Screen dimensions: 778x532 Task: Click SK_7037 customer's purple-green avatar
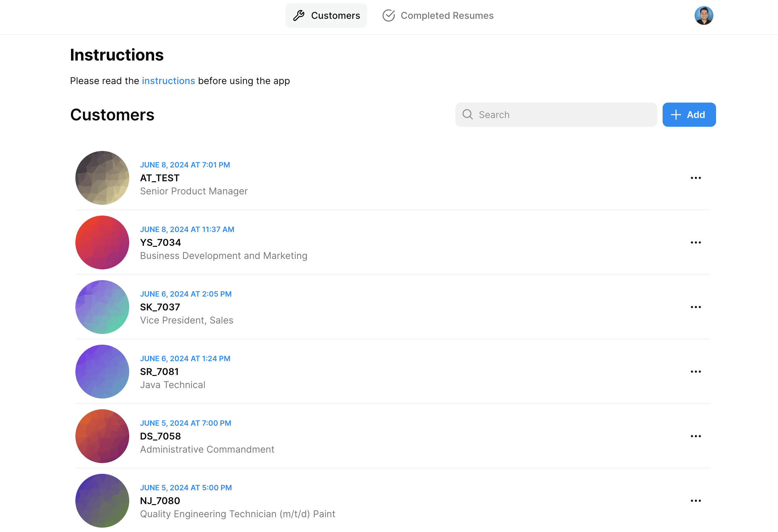[102, 307]
